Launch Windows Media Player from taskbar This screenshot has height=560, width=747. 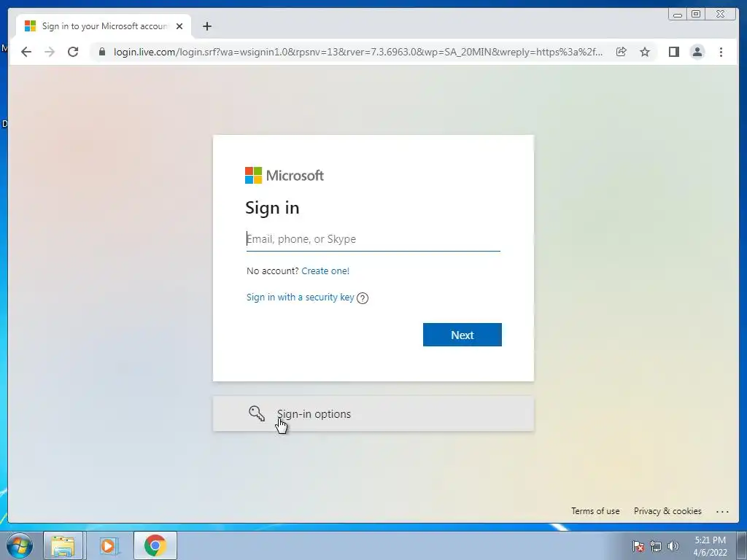pos(108,545)
